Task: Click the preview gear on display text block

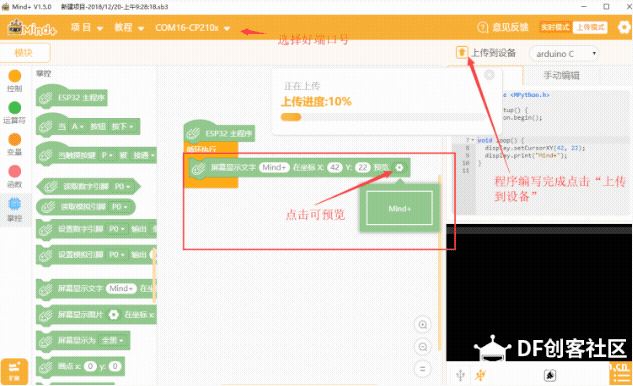Action: (x=399, y=168)
